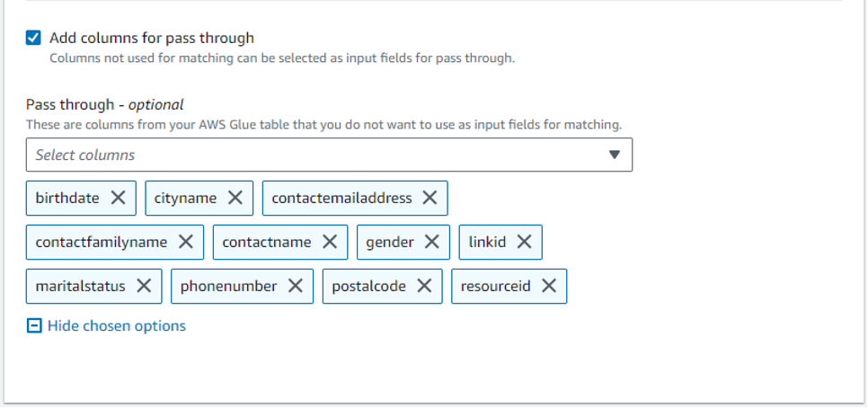Remove the resourceid column tag

pyautogui.click(x=549, y=287)
